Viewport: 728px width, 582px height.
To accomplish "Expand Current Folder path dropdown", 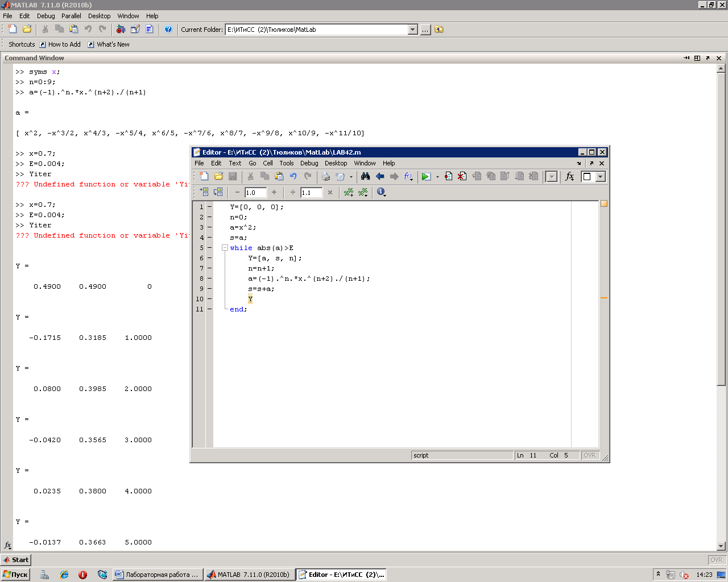I will pos(413,30).
